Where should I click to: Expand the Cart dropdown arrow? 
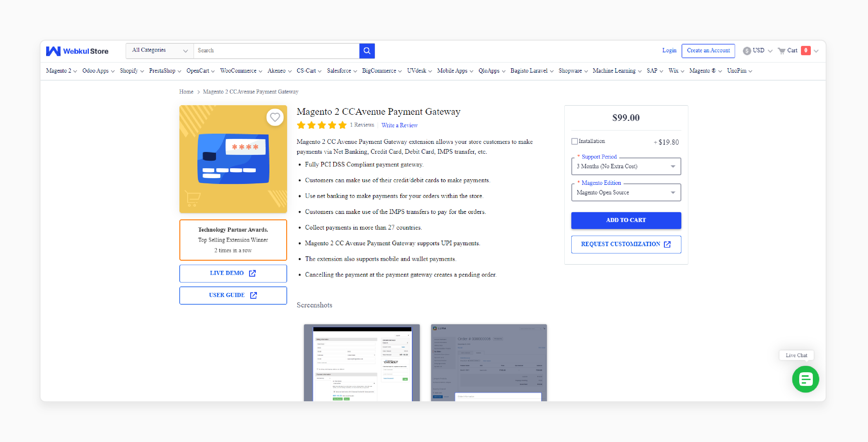click(x=816, y=51)
